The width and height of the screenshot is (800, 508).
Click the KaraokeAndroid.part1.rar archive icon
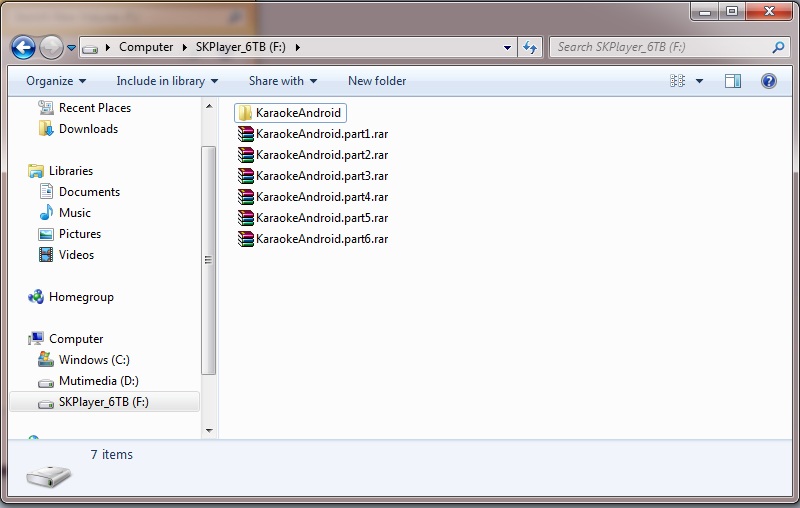(245, 134)
